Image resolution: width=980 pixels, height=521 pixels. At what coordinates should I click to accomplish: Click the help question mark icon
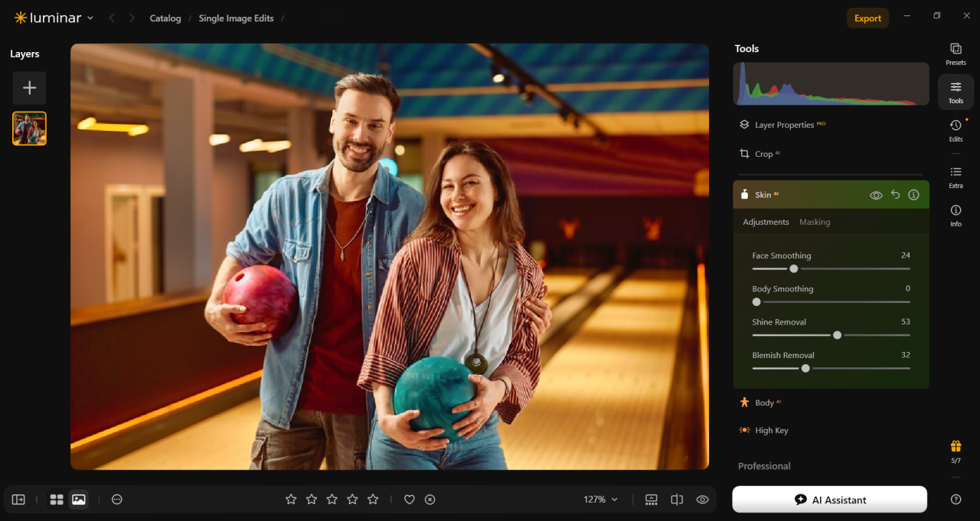955,500
